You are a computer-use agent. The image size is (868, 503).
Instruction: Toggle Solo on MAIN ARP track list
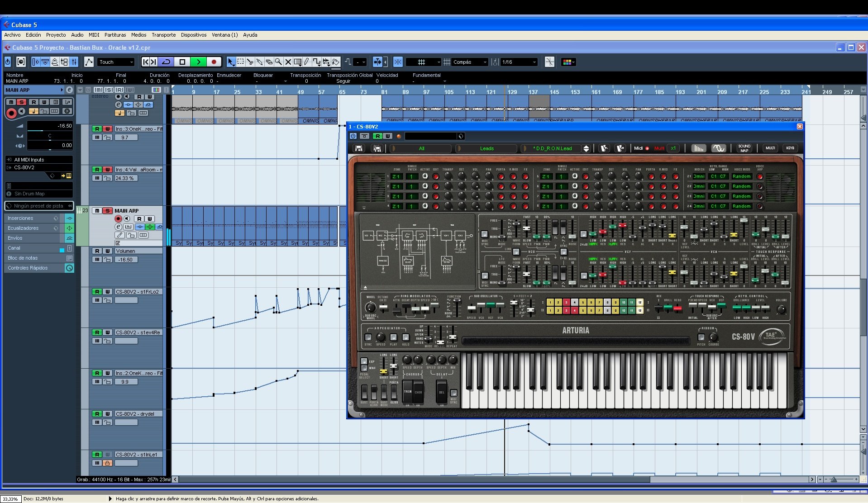107,211
